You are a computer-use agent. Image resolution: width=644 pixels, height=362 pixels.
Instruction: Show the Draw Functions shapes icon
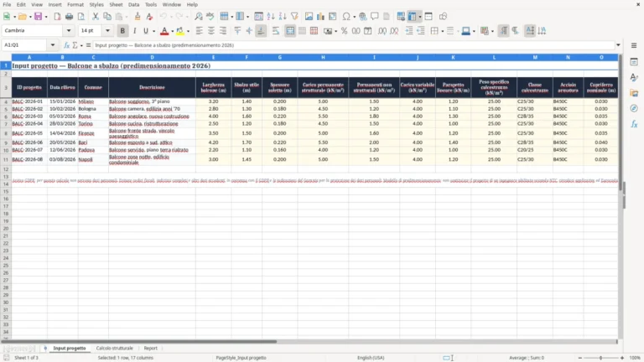pos(443,17)
